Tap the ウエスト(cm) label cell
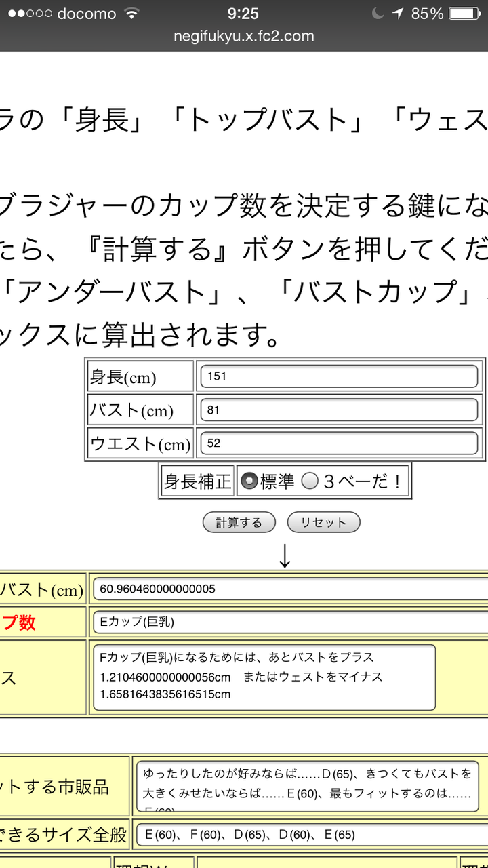Screen dimensions: 488x868 coord(142,443)
